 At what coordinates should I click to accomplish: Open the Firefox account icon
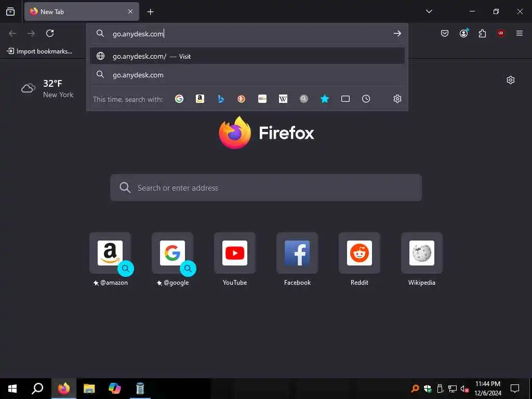click(464, 33)
